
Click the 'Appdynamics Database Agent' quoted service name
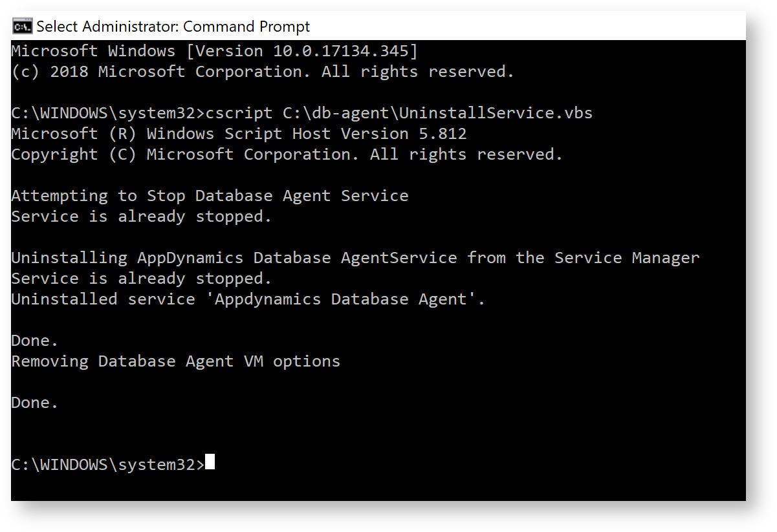(345, 299)
